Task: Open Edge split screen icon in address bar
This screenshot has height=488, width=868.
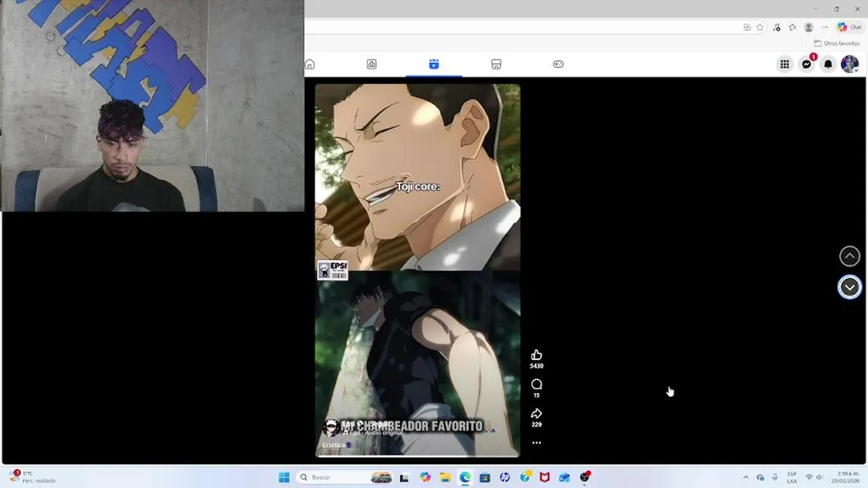Action: (747, 27)
